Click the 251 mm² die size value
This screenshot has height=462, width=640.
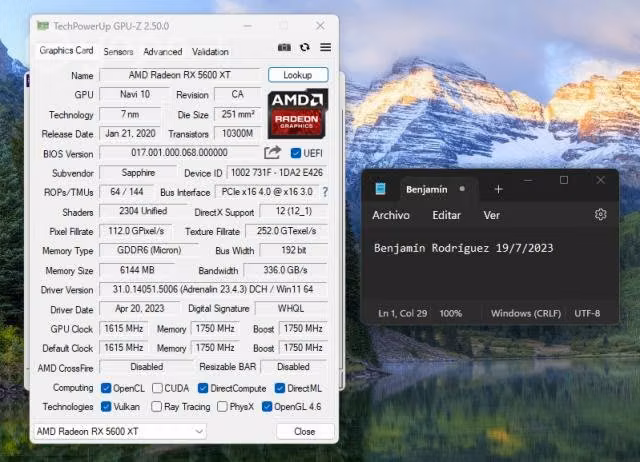click(x=238, y=114)
